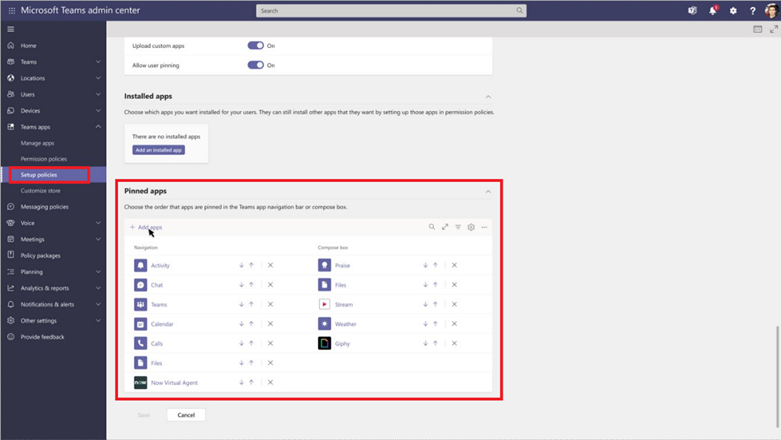
Task: Collapse the Pinned apps section
Action: [x=488, y=192]
